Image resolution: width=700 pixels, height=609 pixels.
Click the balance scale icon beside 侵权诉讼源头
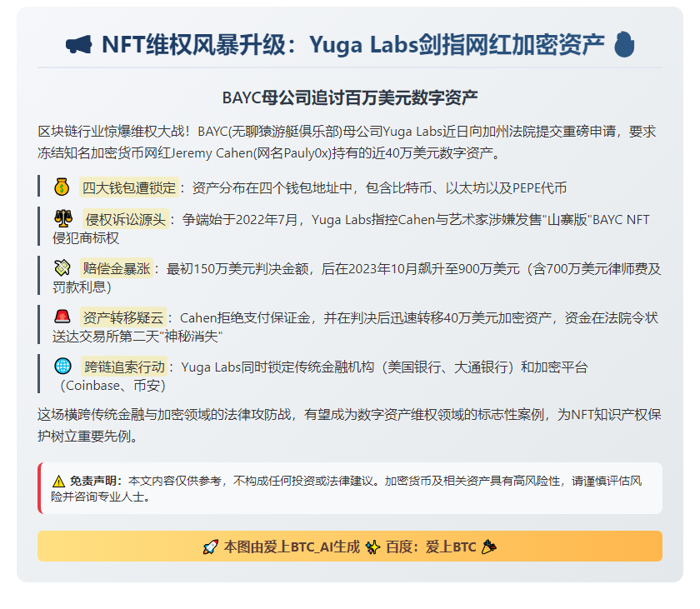coord(63,218)
